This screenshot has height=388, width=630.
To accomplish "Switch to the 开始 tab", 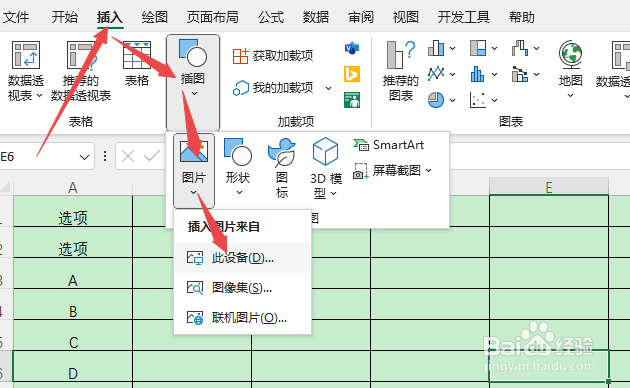I will 65,17.
